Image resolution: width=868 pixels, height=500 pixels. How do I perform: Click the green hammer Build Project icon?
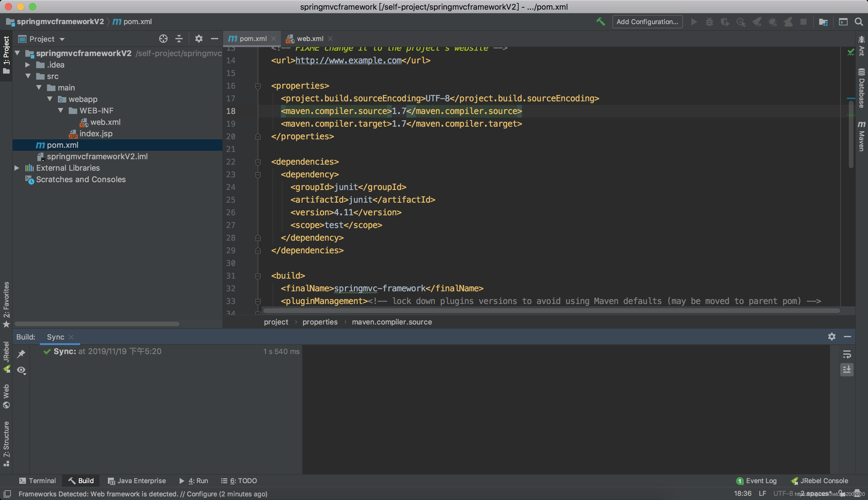(600, 22)
